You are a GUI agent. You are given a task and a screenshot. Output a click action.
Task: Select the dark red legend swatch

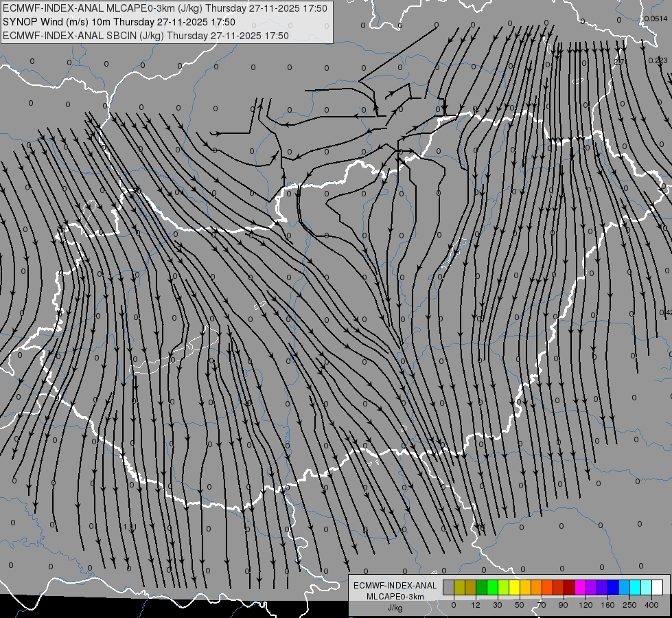[570, 587]
